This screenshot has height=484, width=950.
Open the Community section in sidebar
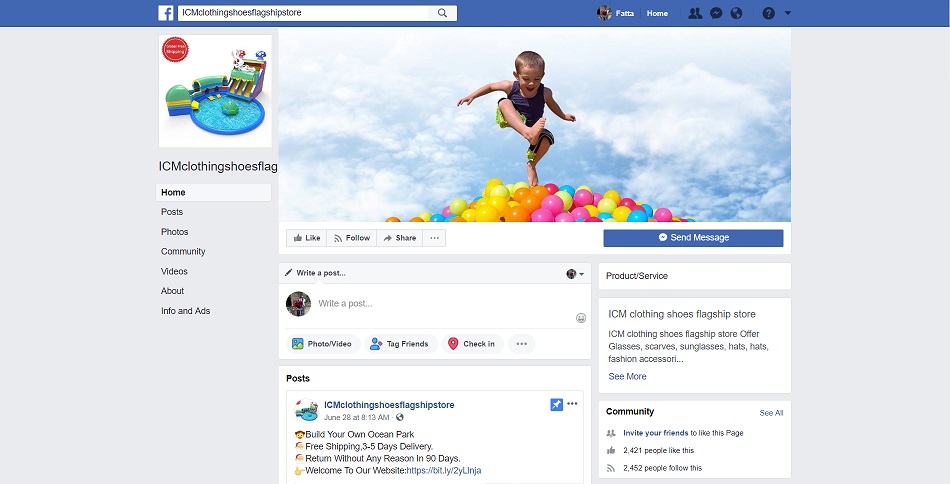(183, 251)
